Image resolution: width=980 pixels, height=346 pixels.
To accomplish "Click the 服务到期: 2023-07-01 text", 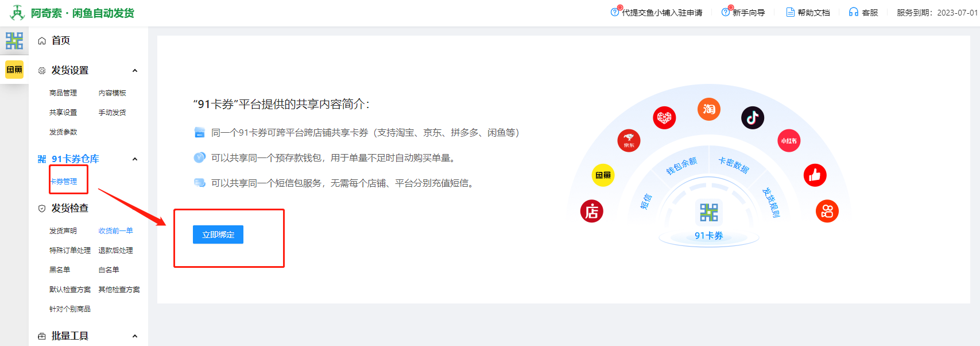I will tap(937, 13).
